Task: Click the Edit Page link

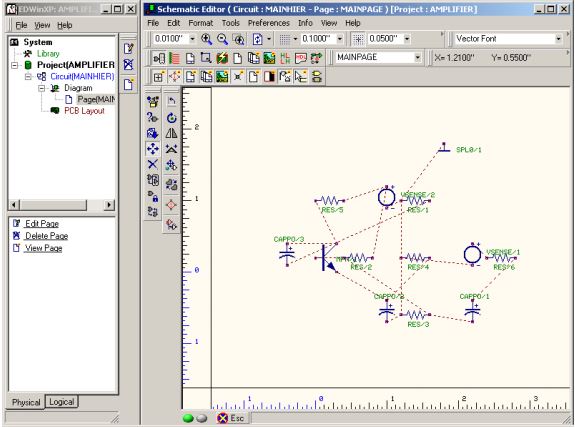Action: click(42, 224)
